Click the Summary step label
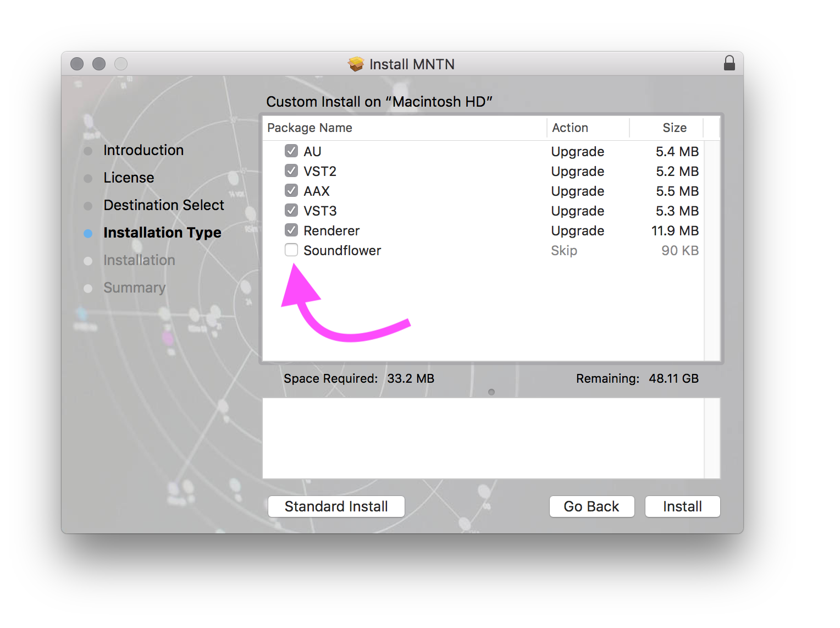Image resolution: width=840 pixels, height=628 pixels. click(134, 288)
